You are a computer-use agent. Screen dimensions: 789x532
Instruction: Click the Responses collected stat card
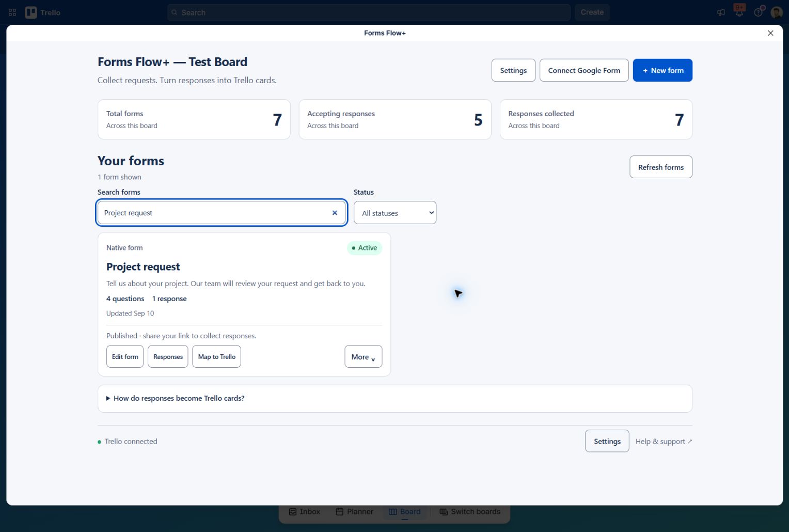[596, 119]
